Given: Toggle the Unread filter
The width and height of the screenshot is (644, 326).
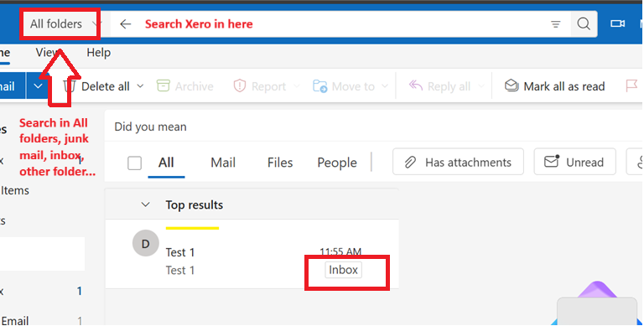Looking at the screenshot, I should tap(574, 163).
